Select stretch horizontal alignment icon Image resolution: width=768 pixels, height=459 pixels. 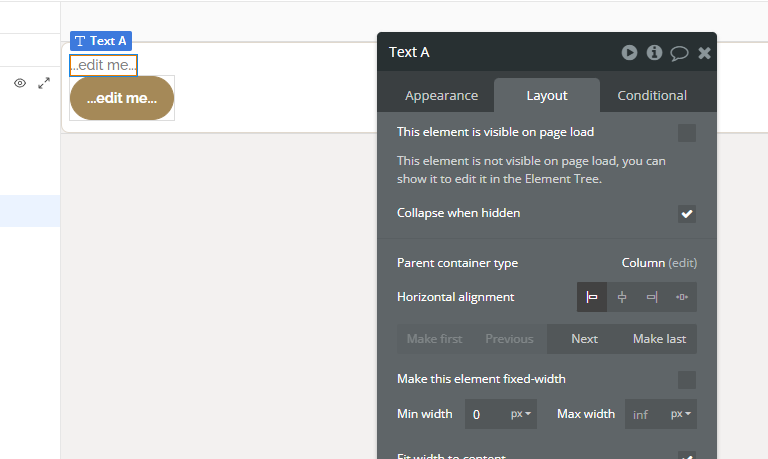click(x=682, y=297)
